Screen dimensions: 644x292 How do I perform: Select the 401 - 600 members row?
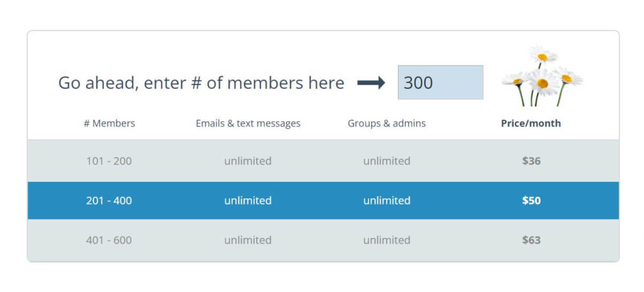tap(109, 240)
